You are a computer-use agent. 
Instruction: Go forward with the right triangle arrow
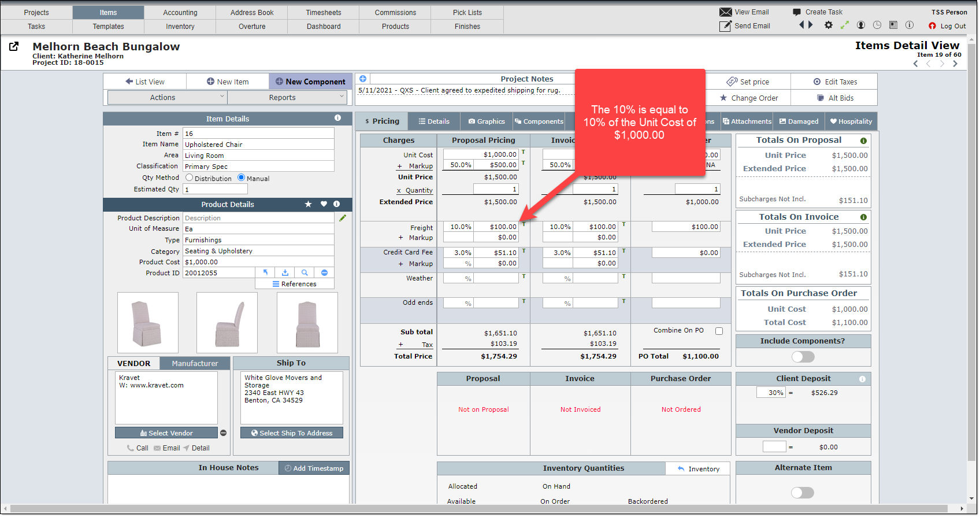pos(811,25)
